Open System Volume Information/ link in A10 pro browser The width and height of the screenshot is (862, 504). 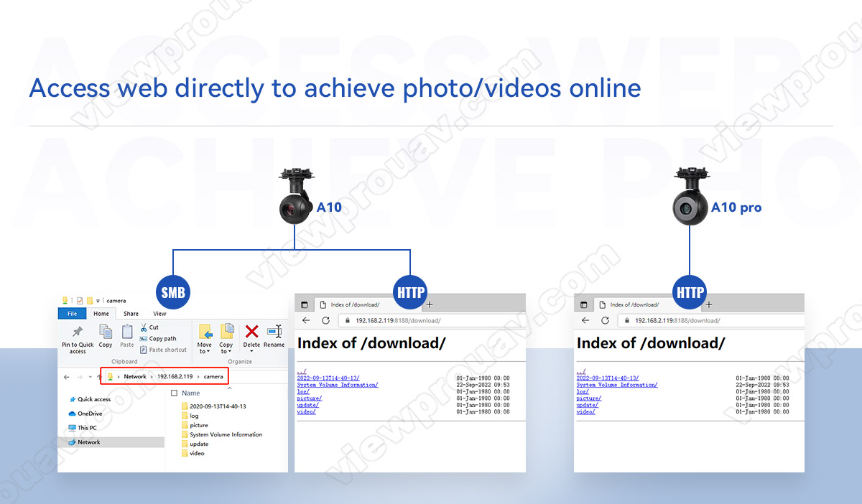tap(617, 385)
